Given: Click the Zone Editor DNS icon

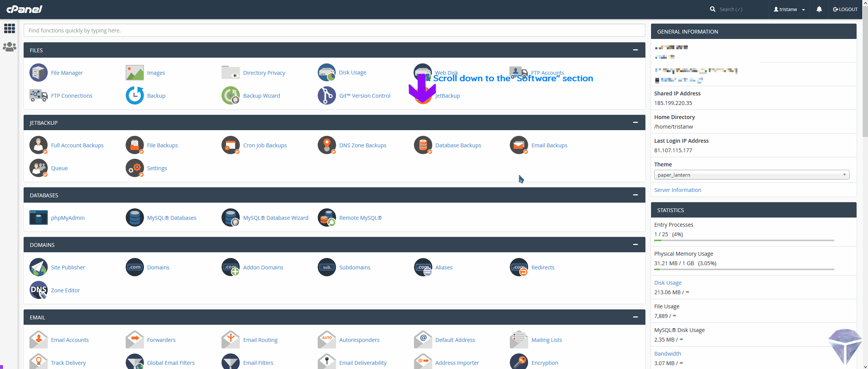Looking at the screenshot, I should [39, 290].
